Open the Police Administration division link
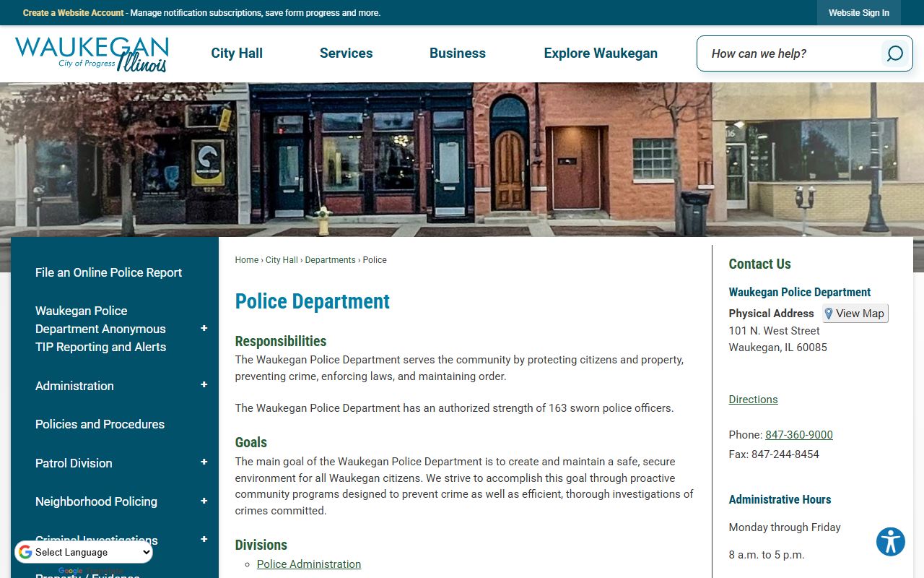 309,564
